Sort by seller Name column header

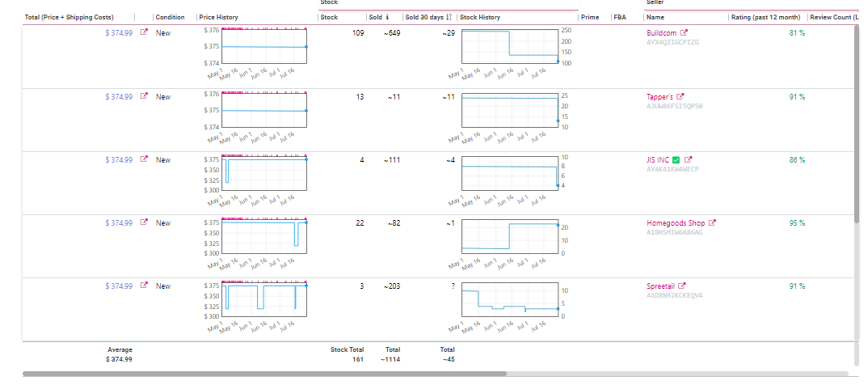[655, 17]
